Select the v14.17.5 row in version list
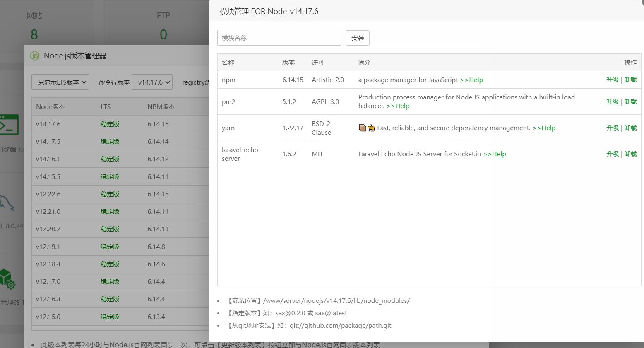Viewport: 644px width, 348px height. tap(120, 142)
